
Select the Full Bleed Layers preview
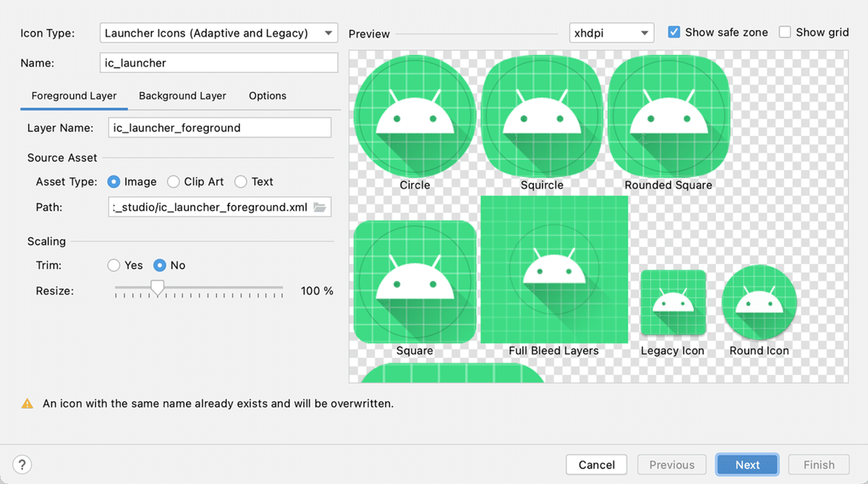click(554, 269)
